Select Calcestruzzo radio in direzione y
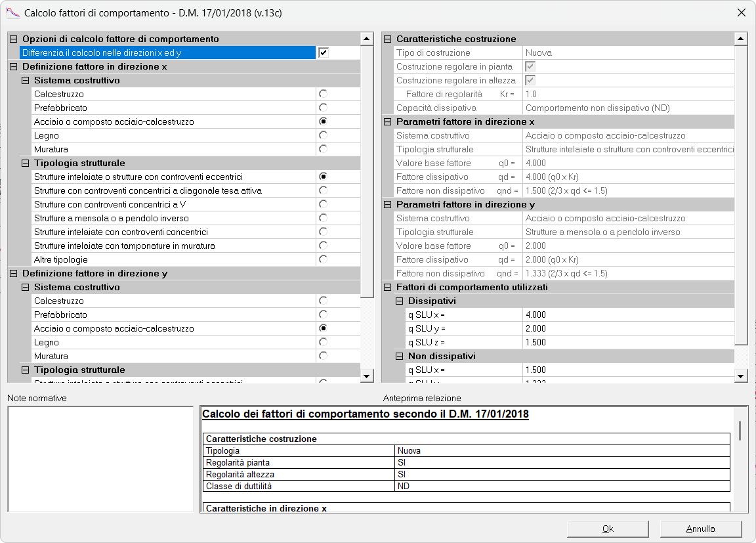 (323, 301)
